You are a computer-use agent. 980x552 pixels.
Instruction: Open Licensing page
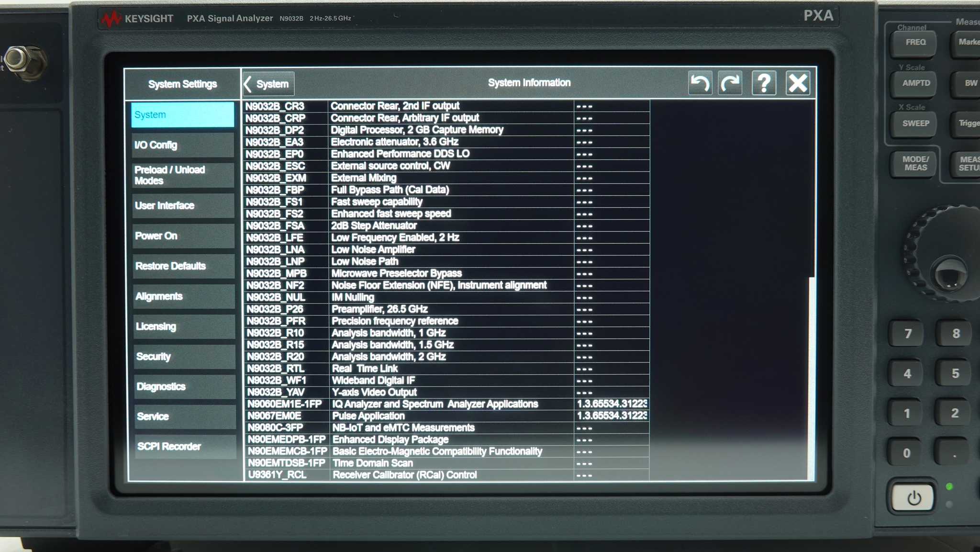(184, 326)
